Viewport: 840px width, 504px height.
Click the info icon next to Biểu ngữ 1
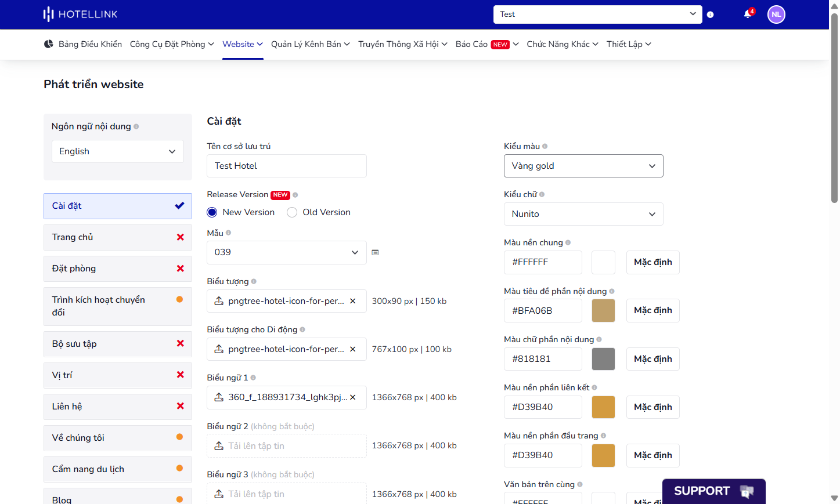click(x=253, y=378)
